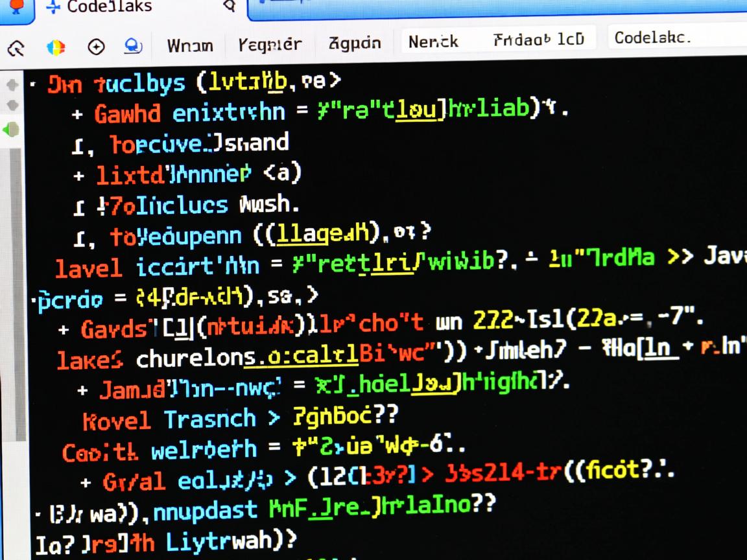Image resolution: width=747 pixels, height=560 pixels.
Task: Select the target/compass toolbar icon
Action: (96, 47)
